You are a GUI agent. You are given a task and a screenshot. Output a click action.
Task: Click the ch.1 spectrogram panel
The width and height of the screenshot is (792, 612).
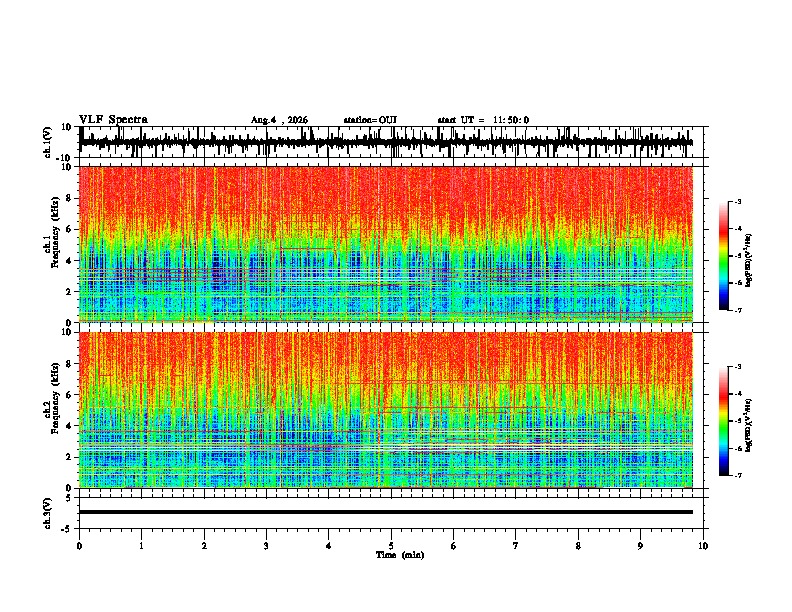coord(386,244)
